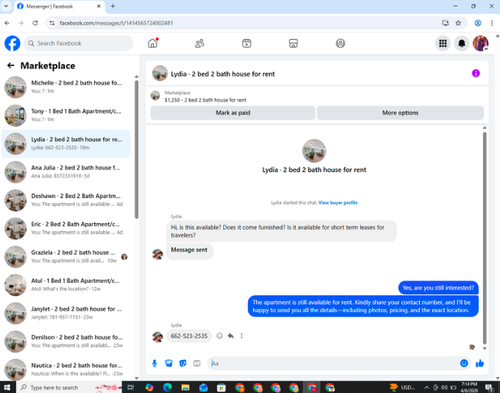Open Ana Julia's conversation
Viewport: 500px width, 393px height.
pos(66,172)
